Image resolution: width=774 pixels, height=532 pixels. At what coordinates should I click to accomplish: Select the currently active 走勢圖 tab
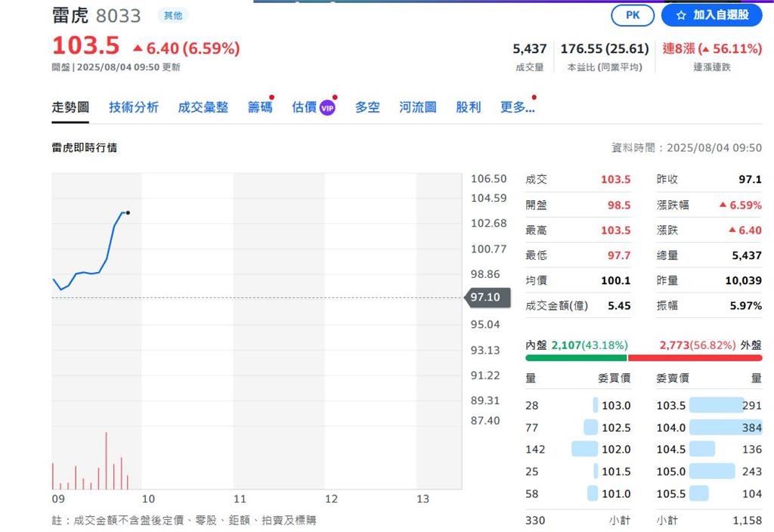tap(70, 107)
